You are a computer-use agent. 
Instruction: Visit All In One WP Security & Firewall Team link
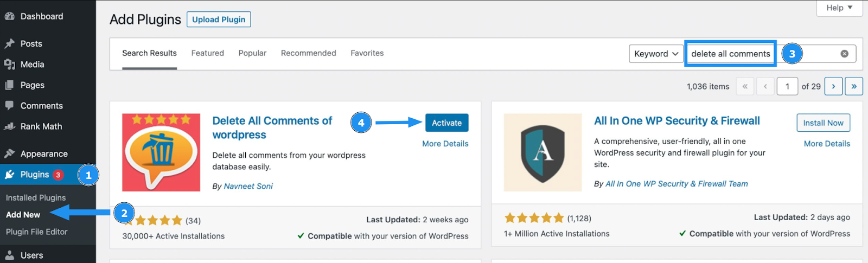coord(676,184)
